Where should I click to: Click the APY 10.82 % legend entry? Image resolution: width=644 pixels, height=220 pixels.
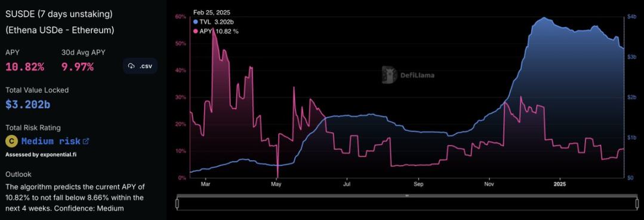tap(215, 31)
